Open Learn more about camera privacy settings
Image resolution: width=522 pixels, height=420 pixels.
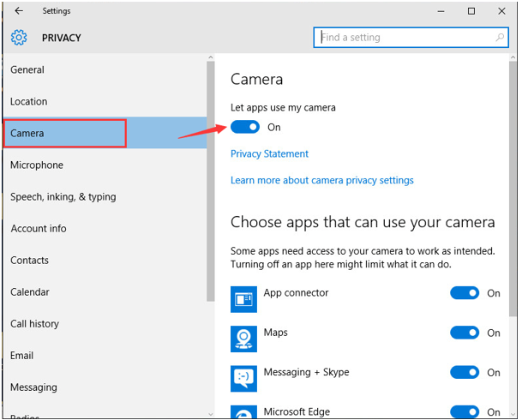(321, 180)
